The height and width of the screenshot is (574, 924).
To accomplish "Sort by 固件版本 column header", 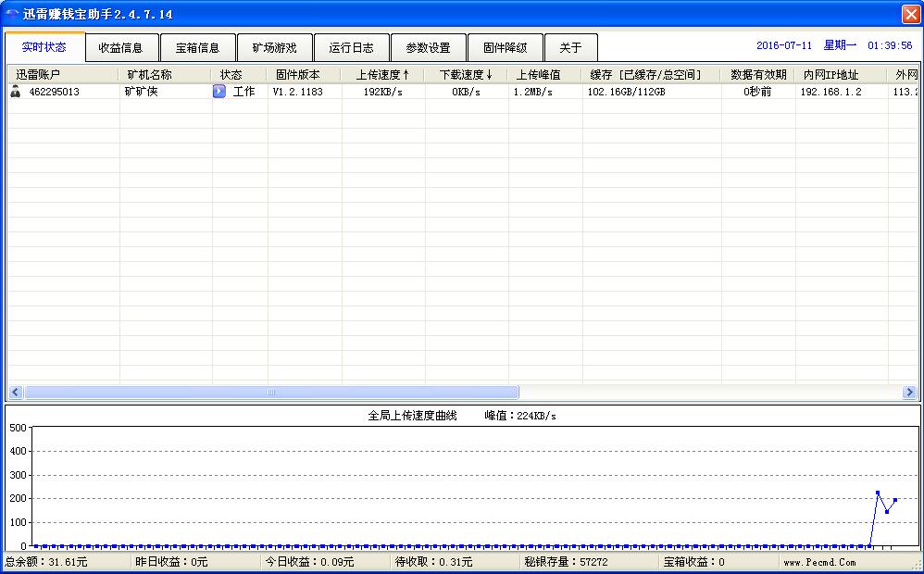I will pyautogui.click(x=304, y=75).
